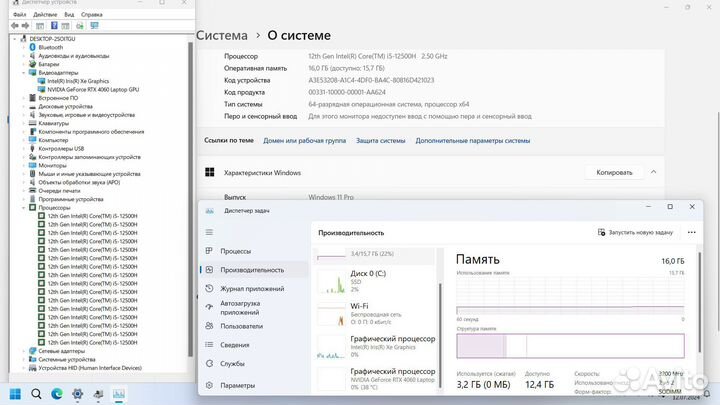
Task: Click the Компьютер category icon
Action: pyautogui.click(x=33, y=140)
